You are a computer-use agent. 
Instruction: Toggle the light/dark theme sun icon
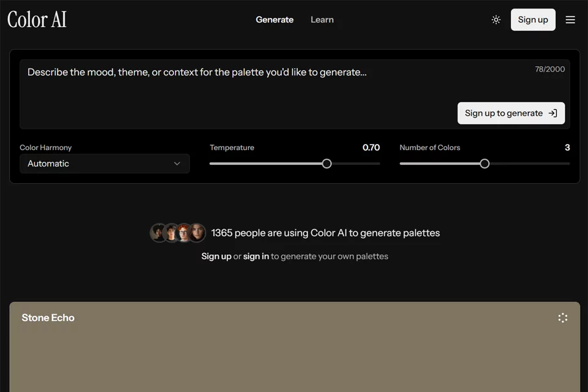(x=496, y=20)
